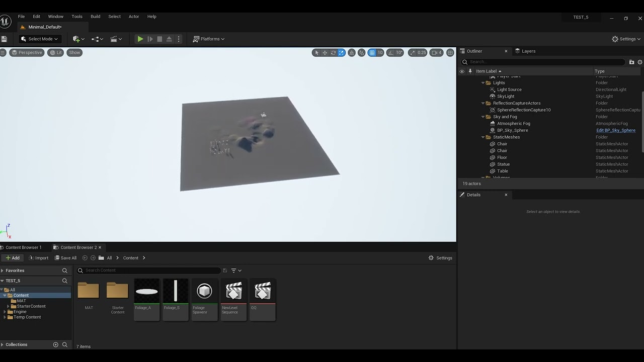The image size is (644, 362).
Task: Open the Blueprints toolbar menu
Action: click(x=97, y=39)
